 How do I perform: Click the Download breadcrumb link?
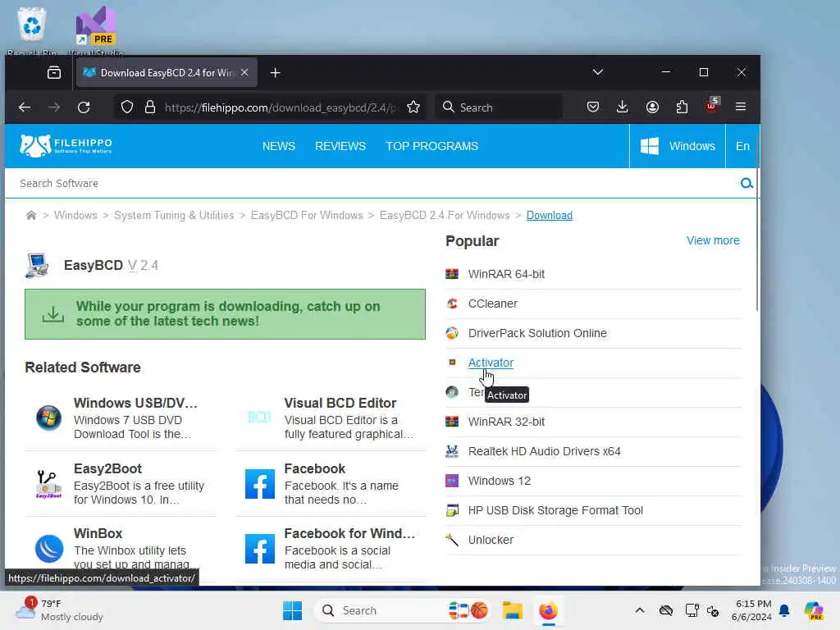click(549, 216)
